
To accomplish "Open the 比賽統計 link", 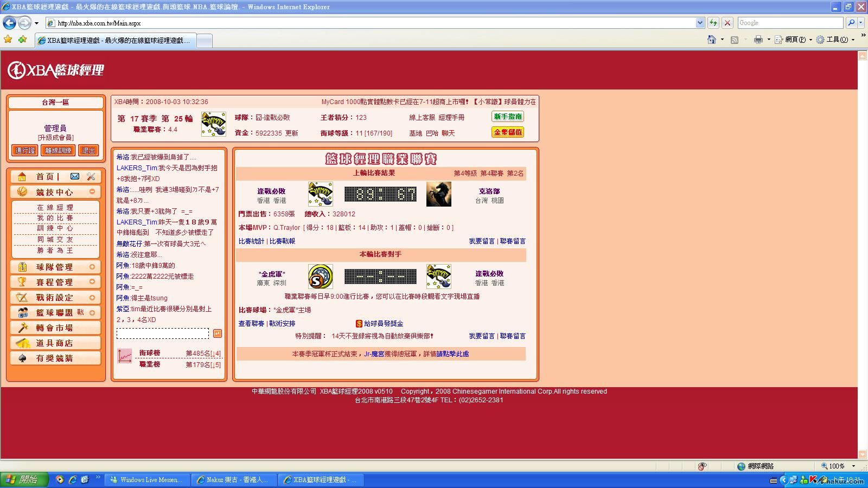I will [251, 241].
